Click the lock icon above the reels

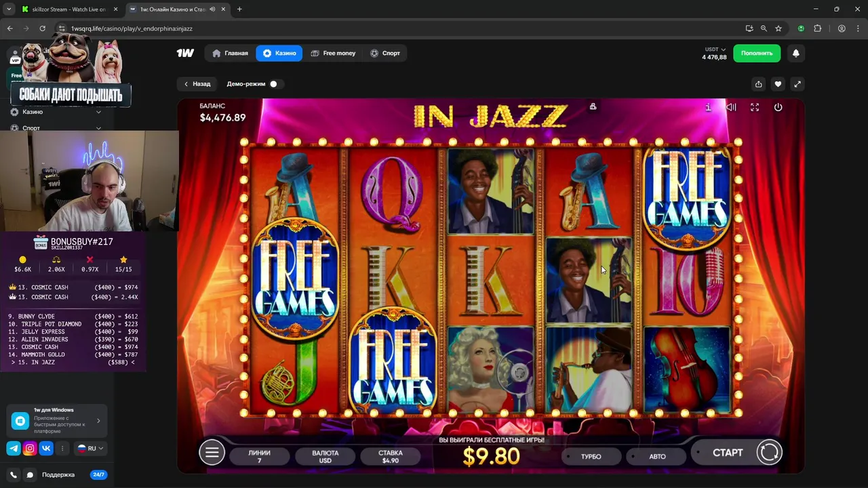(x=593, y=106)
